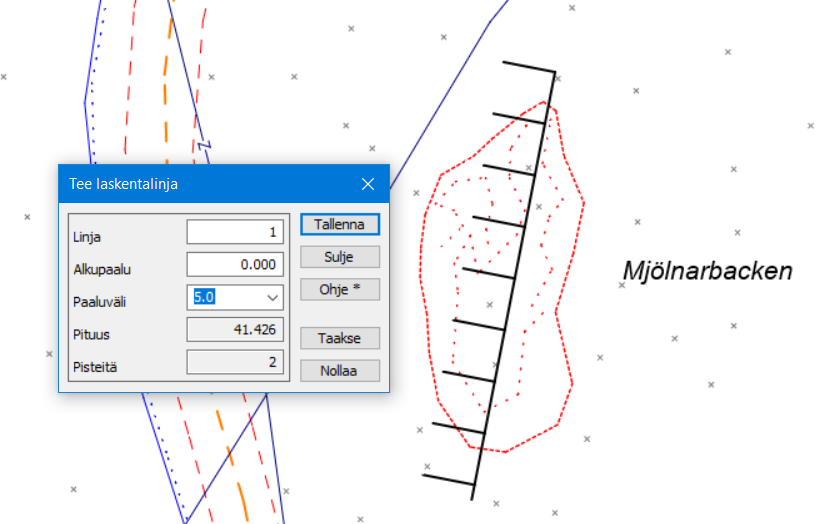Click the Pituus field showing 41.426
The image size is (827, 524).
(x=235, y=330)
